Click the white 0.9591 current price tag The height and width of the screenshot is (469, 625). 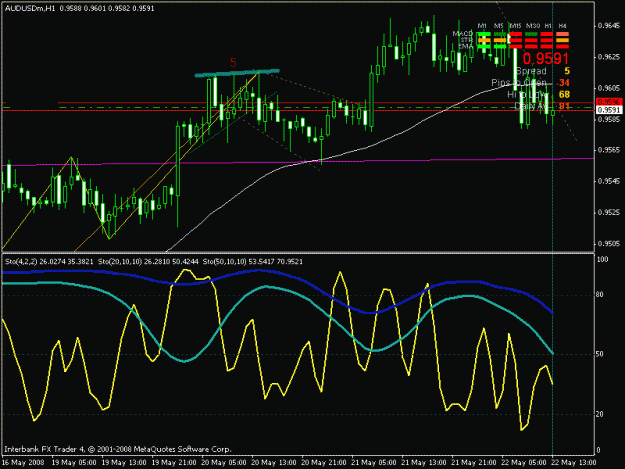(609, 110)
